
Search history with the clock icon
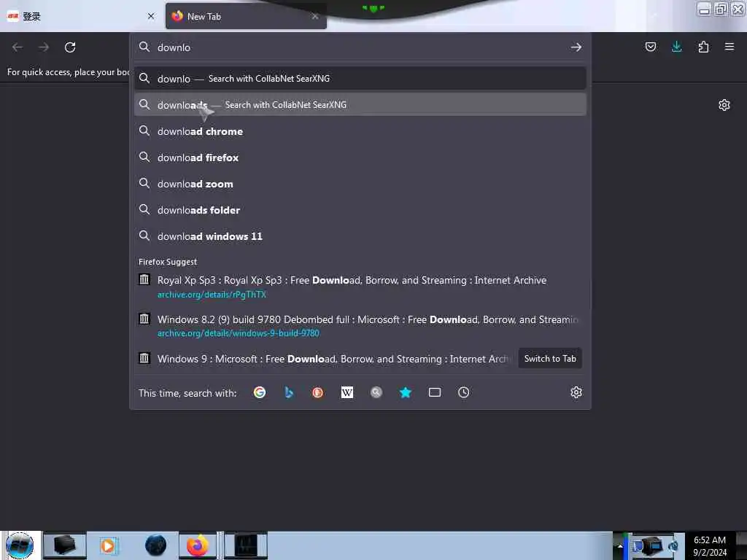point(463,392)
